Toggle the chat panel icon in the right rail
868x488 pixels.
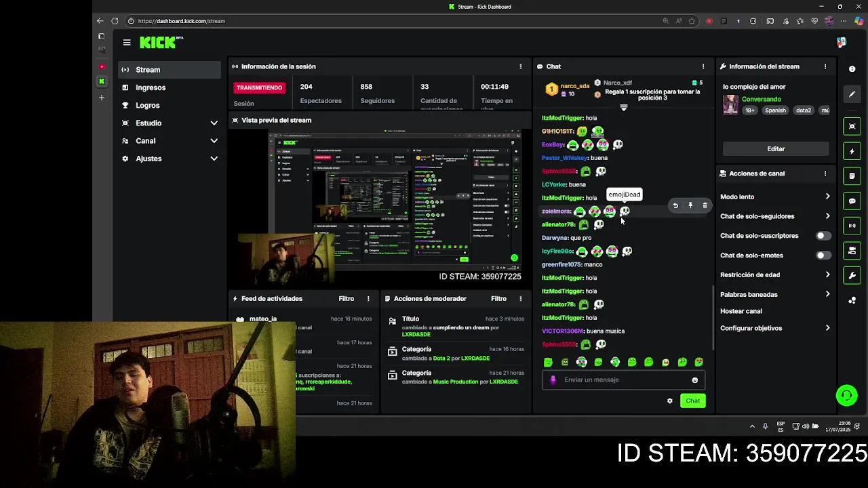852,201
